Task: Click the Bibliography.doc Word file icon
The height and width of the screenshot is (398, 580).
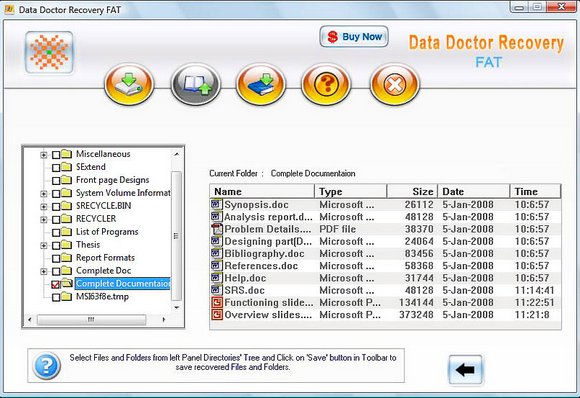Action: pos(216,253)
